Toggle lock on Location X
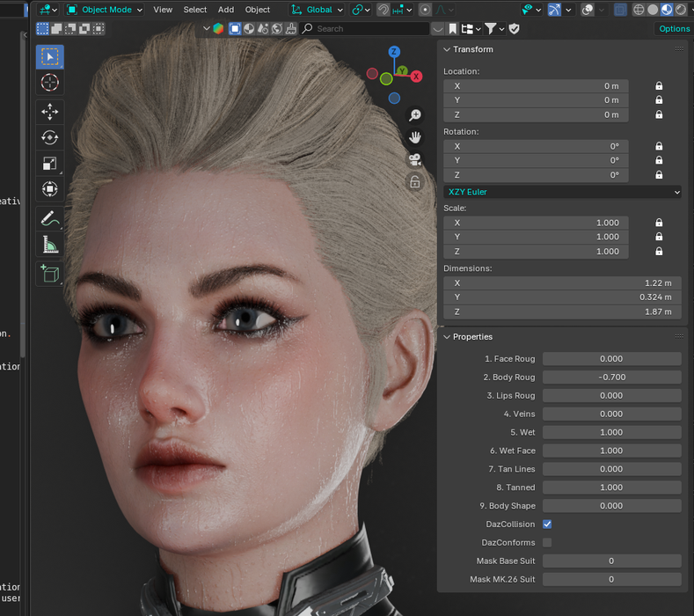 click(659, 86)
